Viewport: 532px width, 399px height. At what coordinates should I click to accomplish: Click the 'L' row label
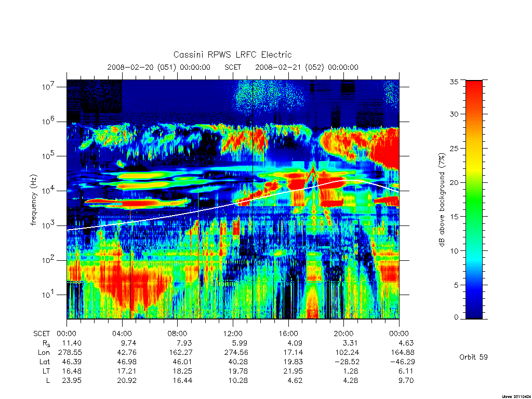(x=48, y=380)
